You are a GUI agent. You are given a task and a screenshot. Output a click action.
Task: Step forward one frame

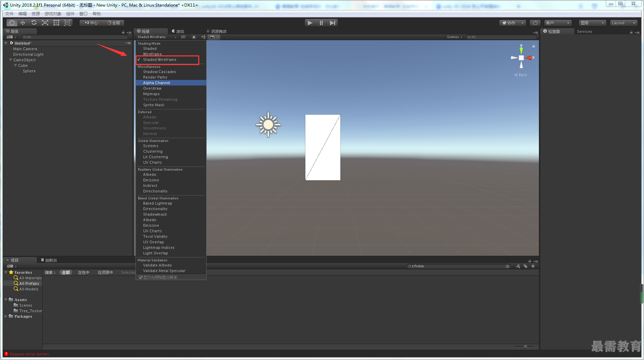(x=332, y=23)
